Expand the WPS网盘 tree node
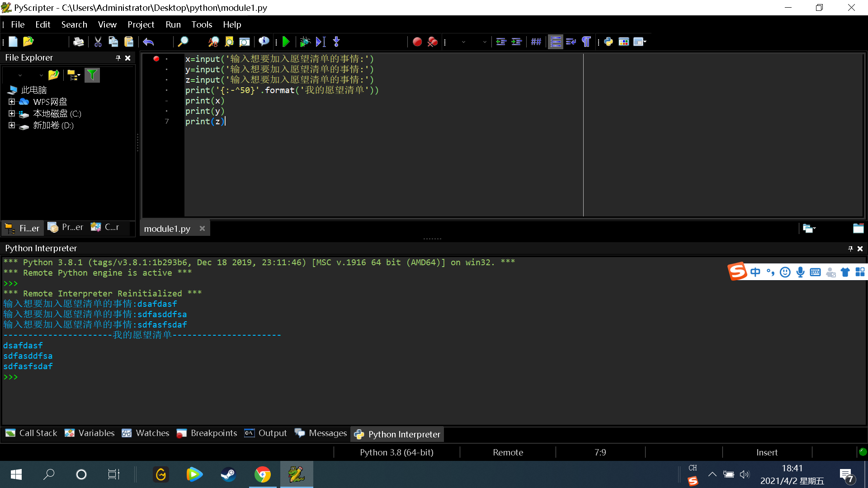 click(12, 102)
